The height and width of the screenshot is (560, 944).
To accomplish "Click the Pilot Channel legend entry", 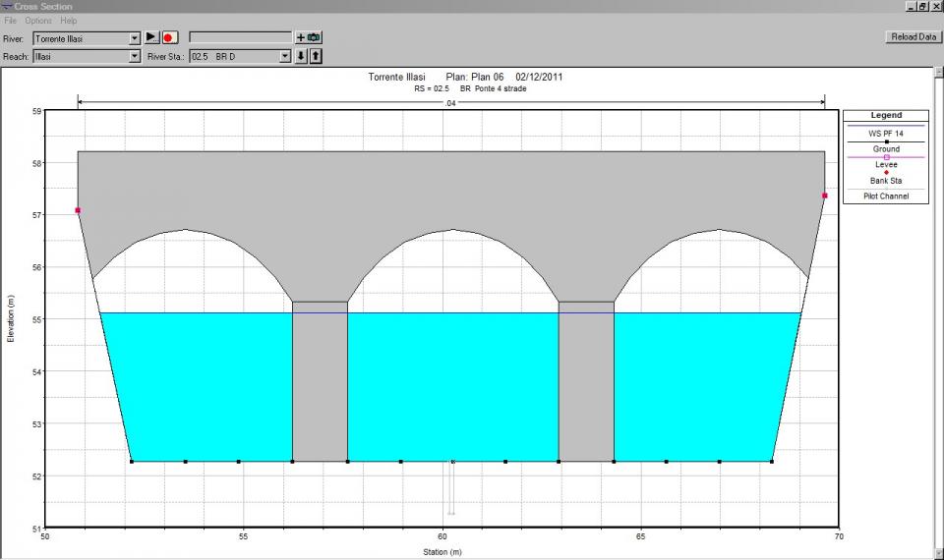I will (x=885, y=196).
